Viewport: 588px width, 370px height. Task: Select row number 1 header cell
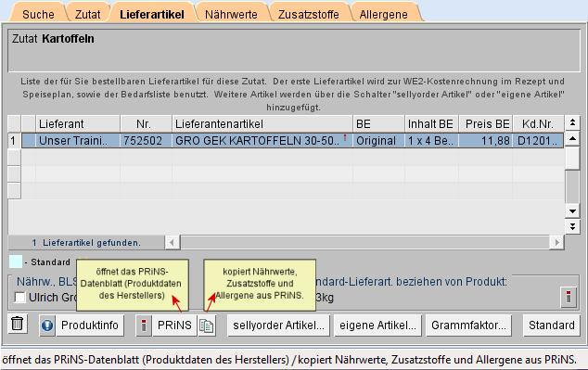coord(14,141)
